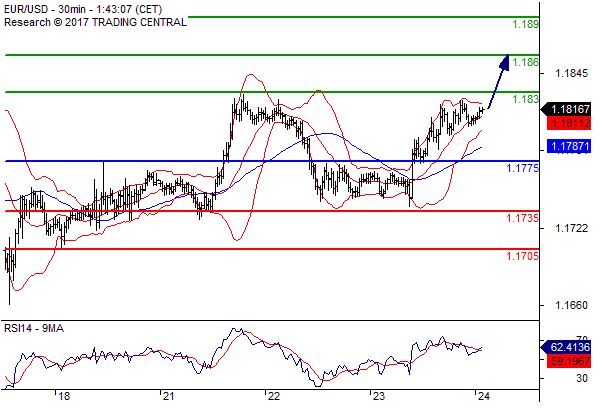The height and width of the screenshot is (412, 602).
Task: Click the Research 2017 Trading Central label
Action: pyautogui.click(x=95, y=22)
